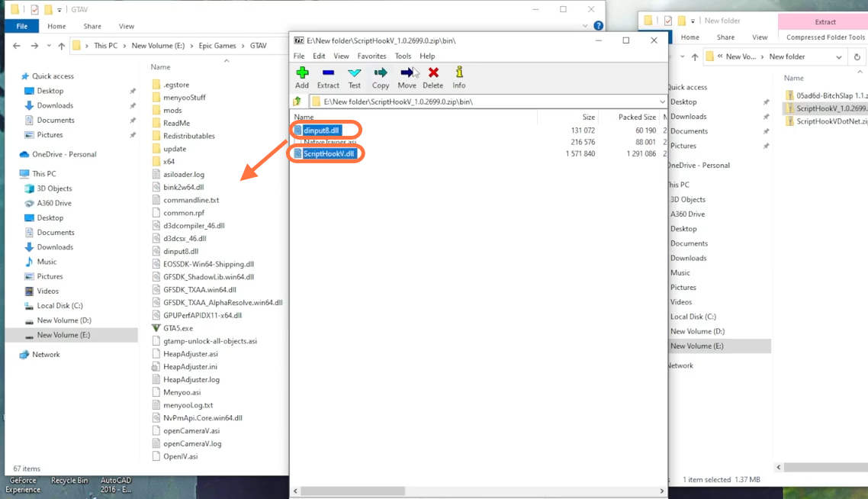Open the 7-Zip Tools menu

point(403,56)
